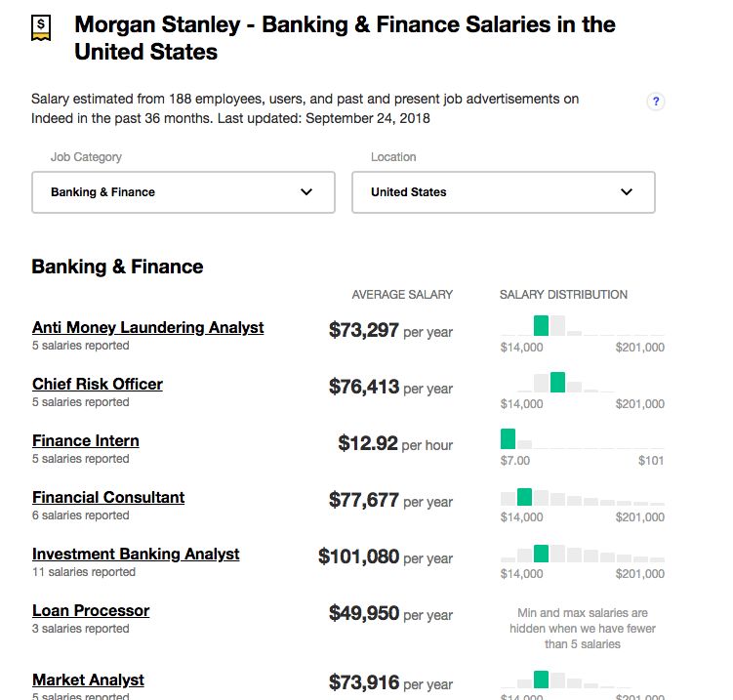
Task: Click green bar in Finance Intern distribution
Action: [508, 438]
